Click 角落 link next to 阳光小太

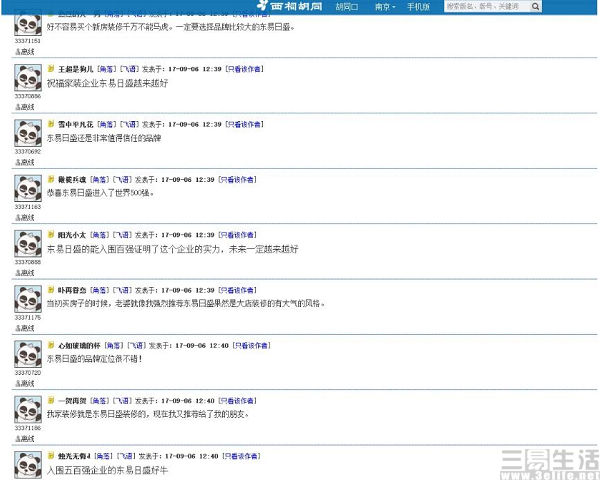click(x=99, y=235)
